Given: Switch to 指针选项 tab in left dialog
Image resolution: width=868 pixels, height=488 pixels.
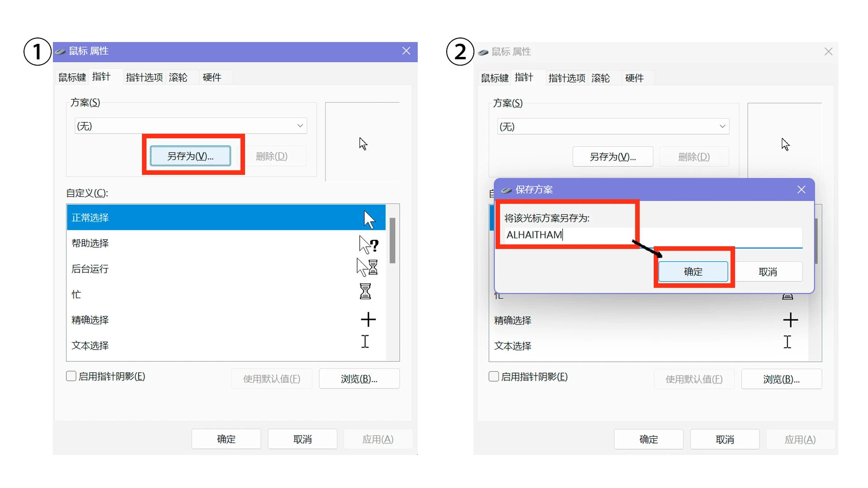Looking at the screenshot, I should coord(144,77).
